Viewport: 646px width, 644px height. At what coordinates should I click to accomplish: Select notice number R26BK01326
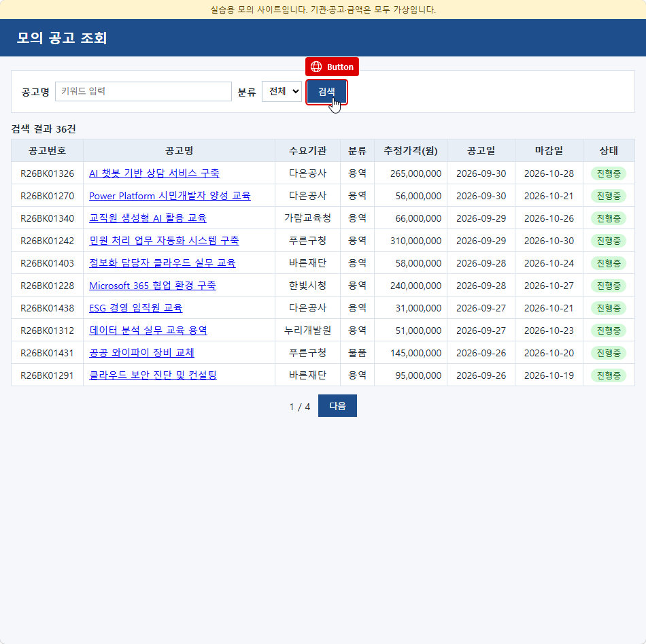48,173
